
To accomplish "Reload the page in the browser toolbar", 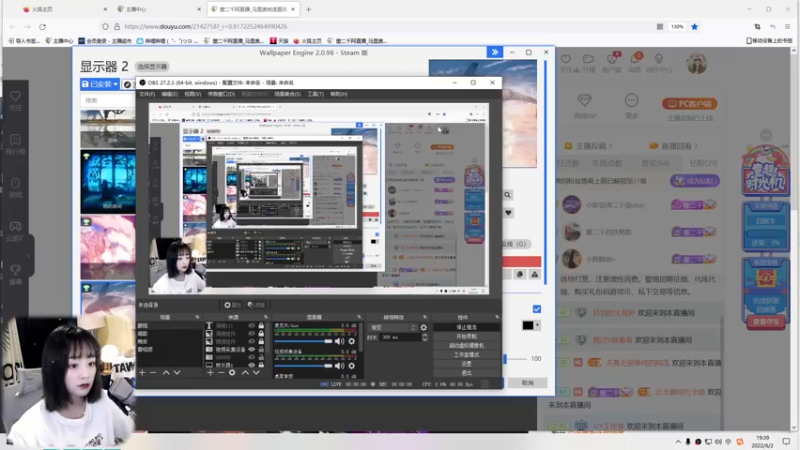I will click(x=42, y=27).
